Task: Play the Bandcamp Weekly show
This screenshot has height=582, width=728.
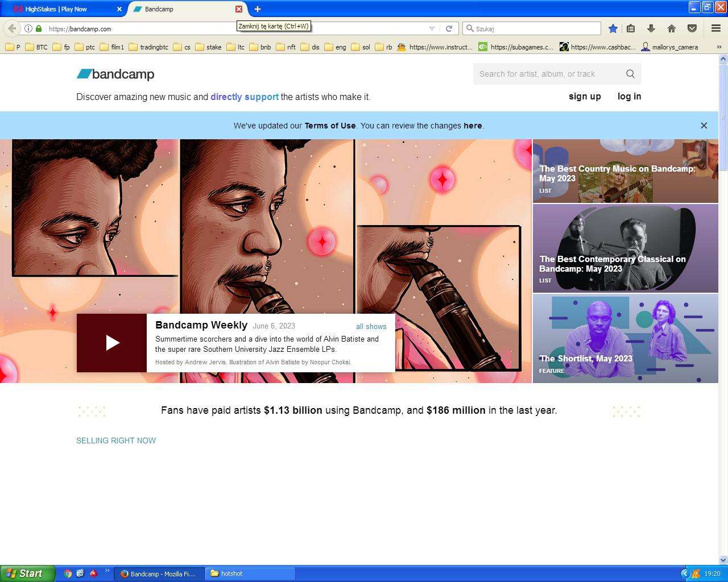Action: 112,343
